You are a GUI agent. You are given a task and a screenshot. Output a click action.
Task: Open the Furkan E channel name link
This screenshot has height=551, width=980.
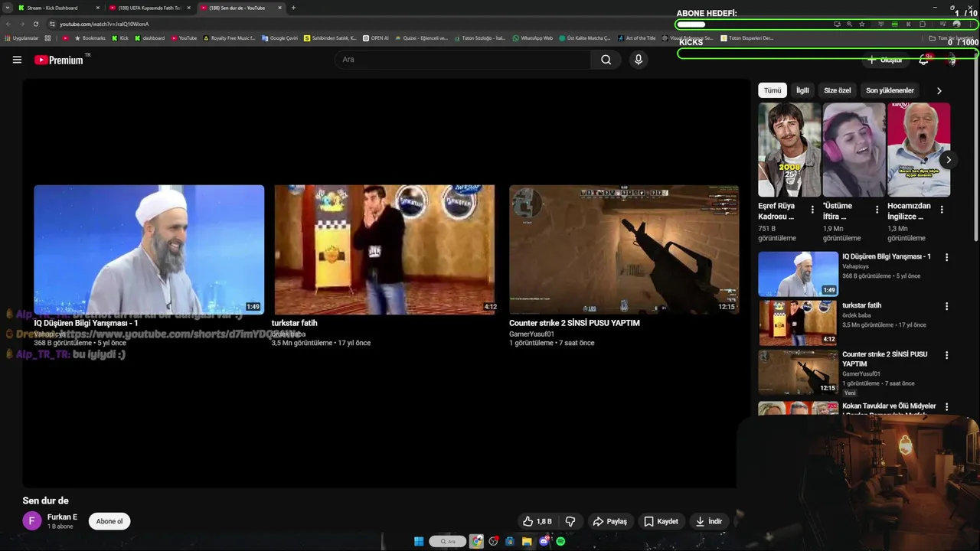[62, 517]
